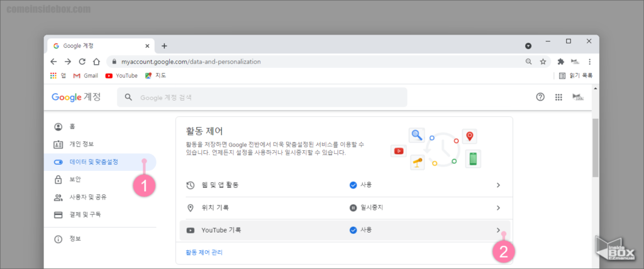Click the browser home icon
This screenshot has width=644, height=269.
(96, 62)
